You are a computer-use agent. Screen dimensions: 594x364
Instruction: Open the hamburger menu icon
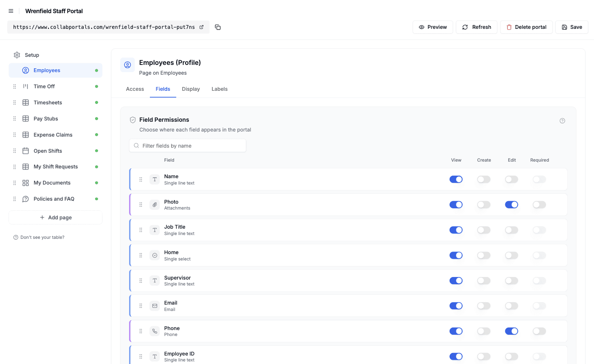(11, 11)
